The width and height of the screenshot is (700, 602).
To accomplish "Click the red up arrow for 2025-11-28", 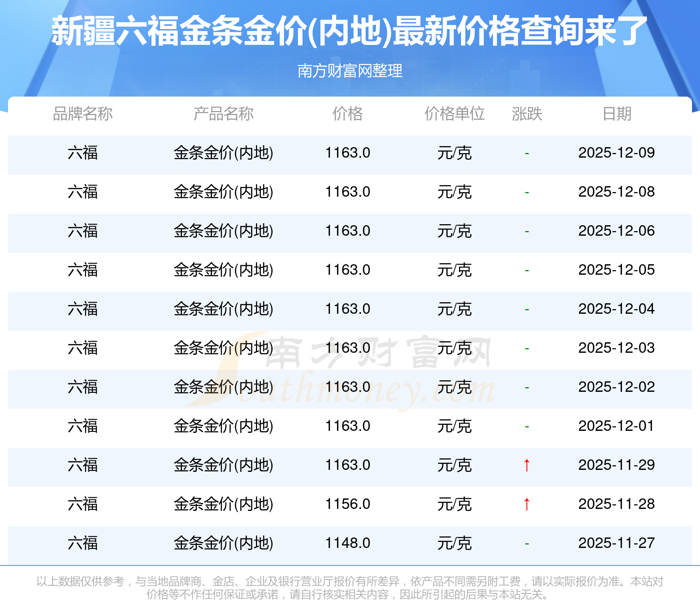I will pyautogui.click(x=526, y=504).
